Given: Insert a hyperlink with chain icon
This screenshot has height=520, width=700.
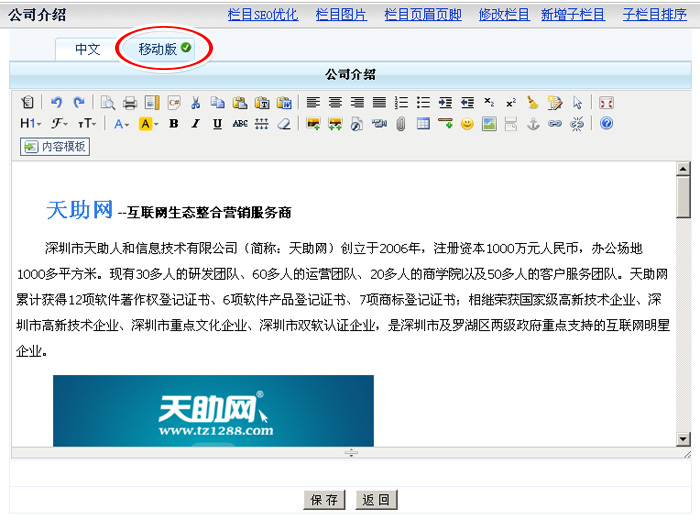Looking at the screenshot, I should tap(555, 124).
